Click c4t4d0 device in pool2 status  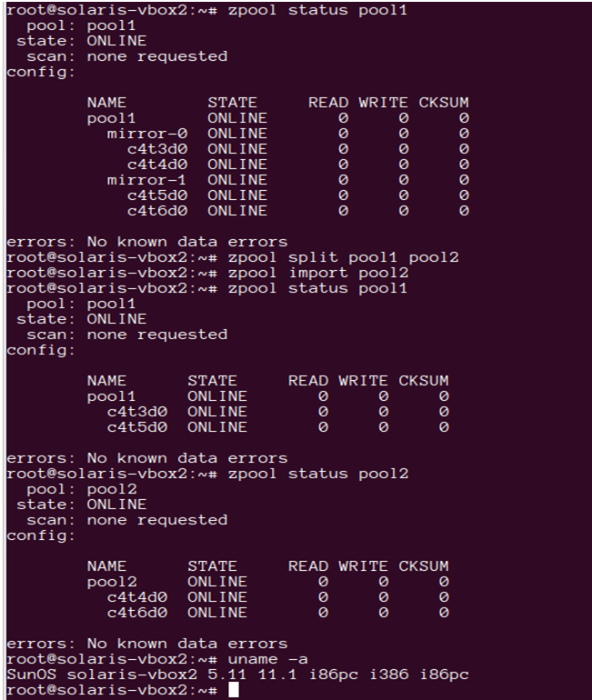pos(137,597)
